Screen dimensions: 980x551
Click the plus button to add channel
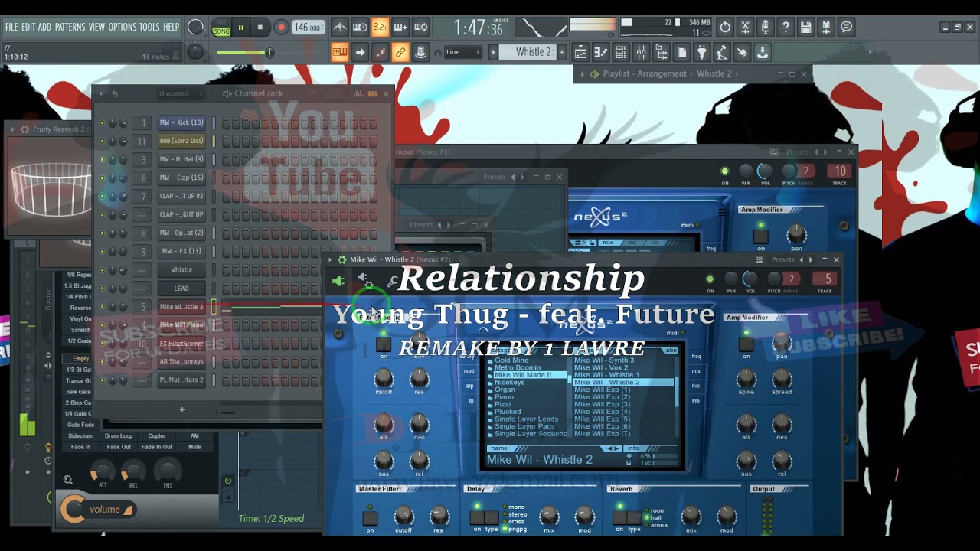[x=181, y=410]
